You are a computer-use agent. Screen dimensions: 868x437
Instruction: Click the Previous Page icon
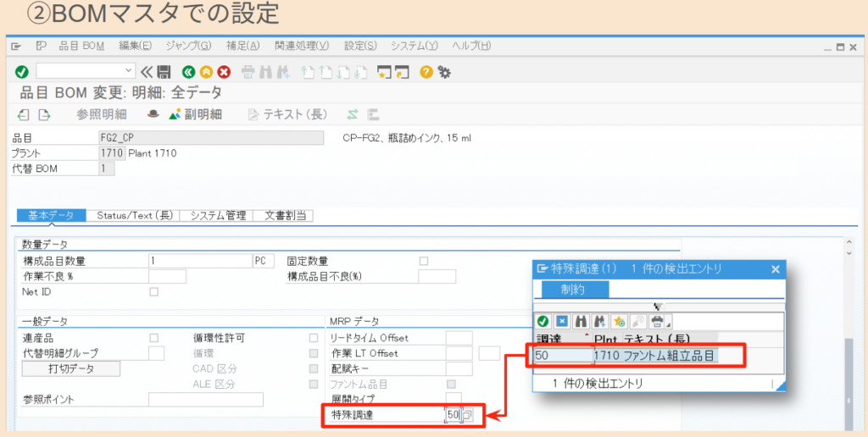click(x=325, y=71)
